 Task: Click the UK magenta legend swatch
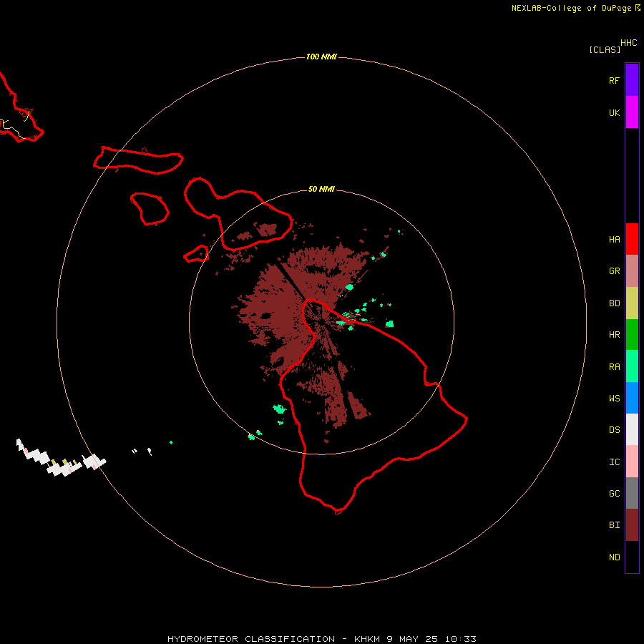(x=632, y=112)
